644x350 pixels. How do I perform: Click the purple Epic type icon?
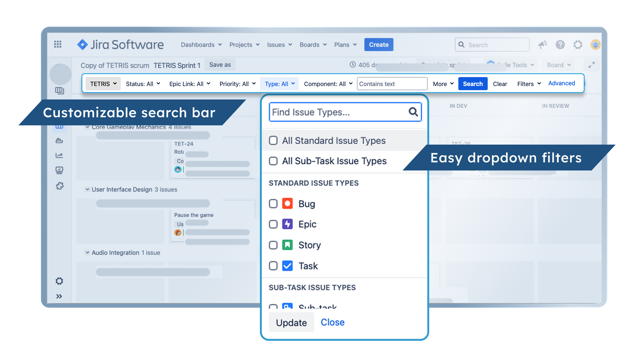point(287,224)
